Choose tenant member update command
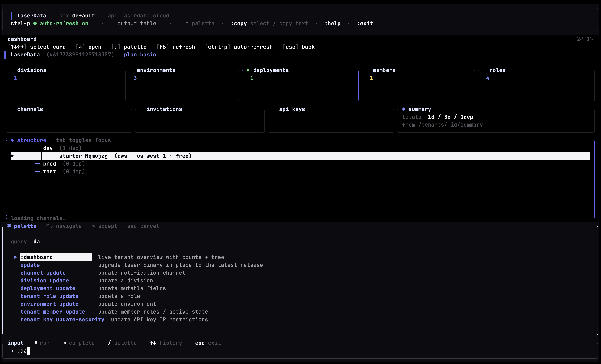The height and width of the screenshot is (364, 601). (53, 312)
